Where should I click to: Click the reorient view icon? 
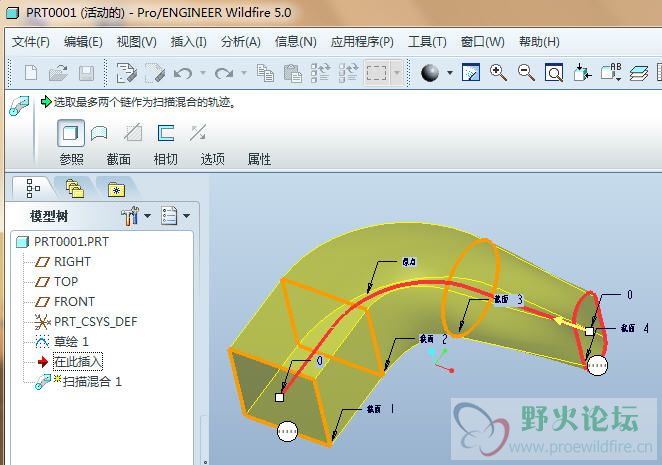pyautogui.click(x=582, y=72)
